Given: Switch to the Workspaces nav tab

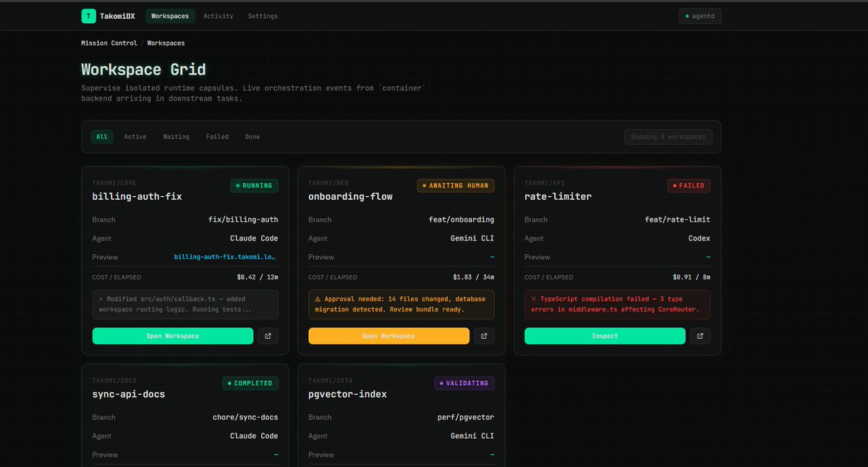Looking at the screenshot, I should (170, 16).
